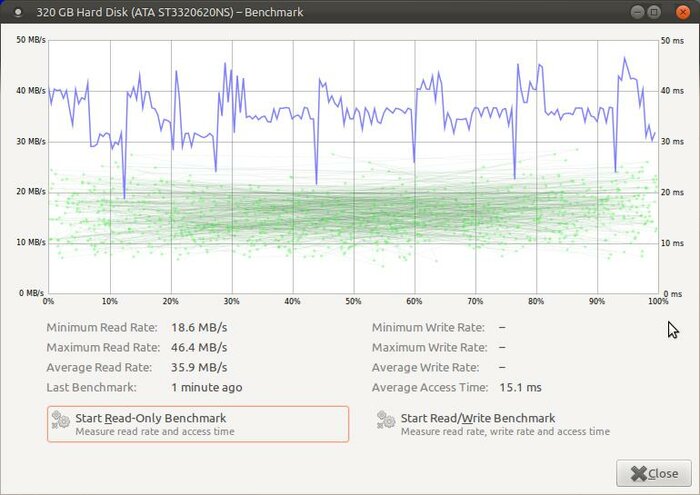Click the '10%' x-axis label
This screenshot has width=700, height=495.
[109, 301]
